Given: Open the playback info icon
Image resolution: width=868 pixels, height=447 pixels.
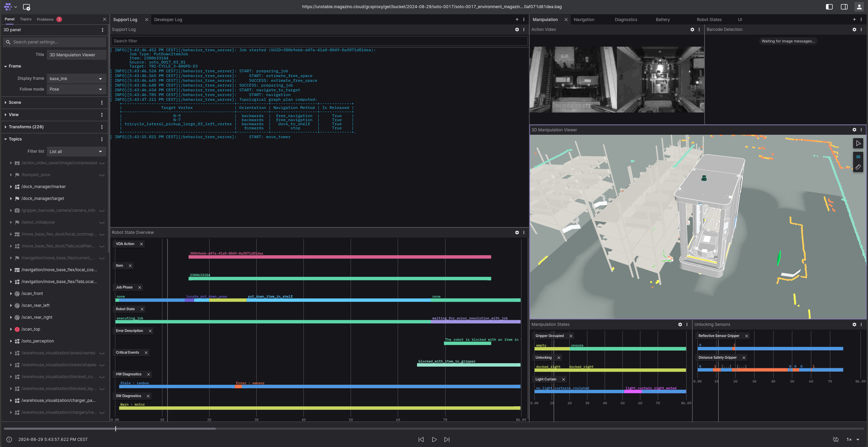Looking at the screenshot, I should pos(9,440).
